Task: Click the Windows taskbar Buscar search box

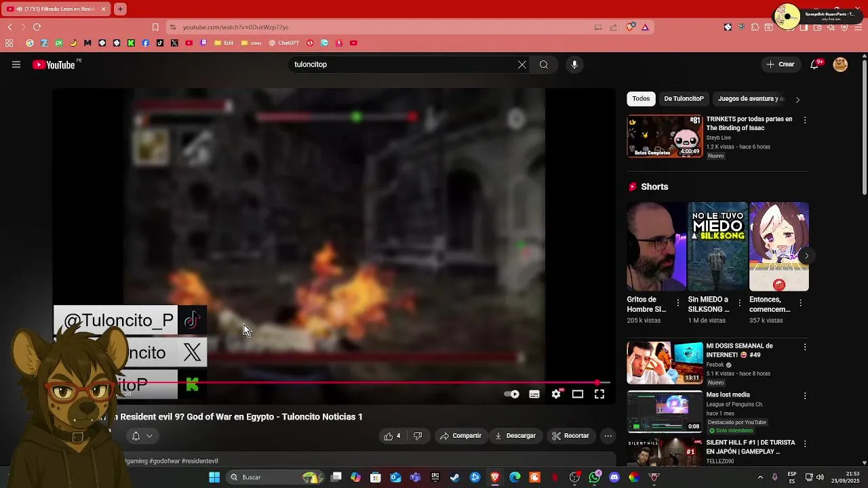Action: click(x=275, y=477)
